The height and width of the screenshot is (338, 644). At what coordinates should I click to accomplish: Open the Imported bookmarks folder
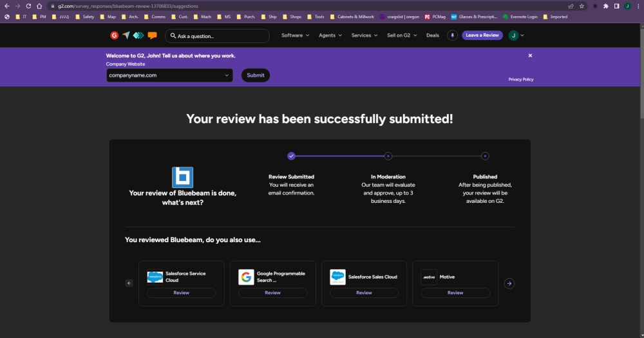pyautogui.click(x=555, y=17)
